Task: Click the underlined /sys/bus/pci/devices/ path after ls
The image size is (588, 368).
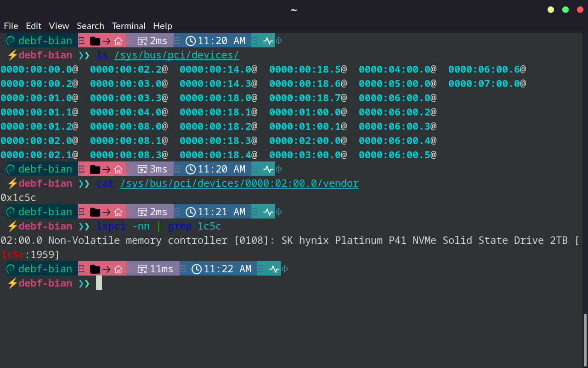Action: pyautogui.click(x=176, y=55)
